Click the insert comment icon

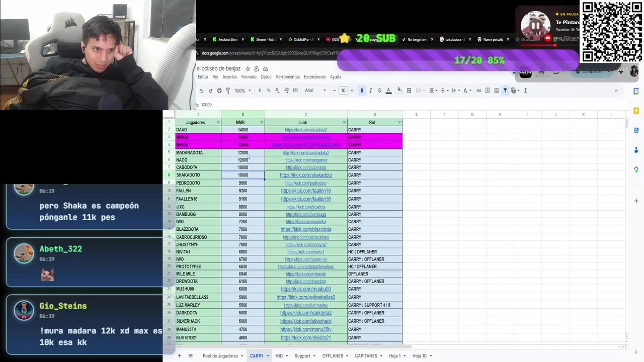(x=488, y=90)
